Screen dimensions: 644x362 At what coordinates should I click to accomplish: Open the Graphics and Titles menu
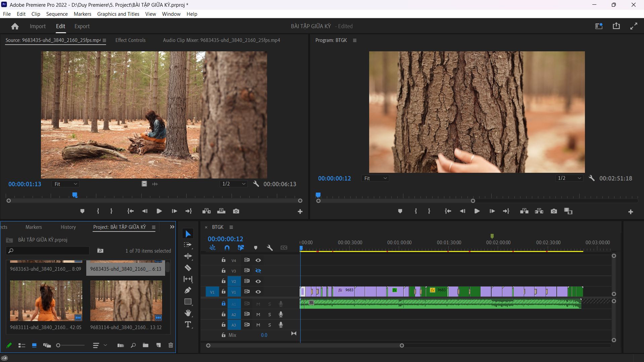(118, 14)
